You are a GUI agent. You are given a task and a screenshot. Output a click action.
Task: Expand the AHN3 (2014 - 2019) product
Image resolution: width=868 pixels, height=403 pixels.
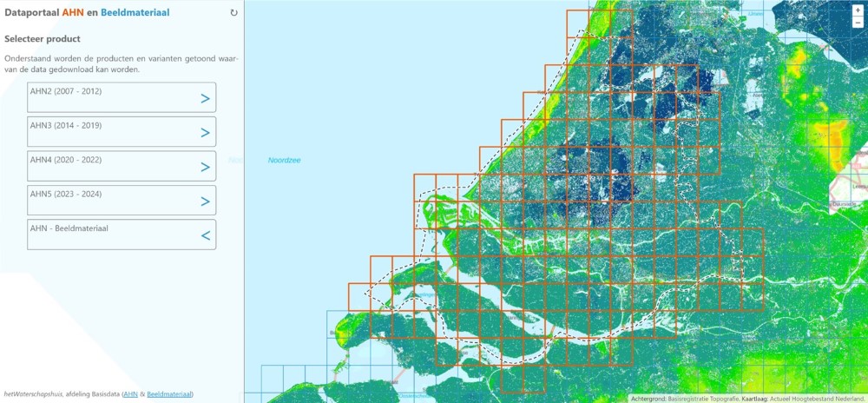point(113,132)
